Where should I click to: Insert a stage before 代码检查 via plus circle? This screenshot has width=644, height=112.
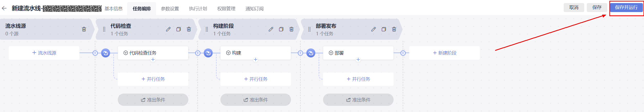[x=95, y=53]
